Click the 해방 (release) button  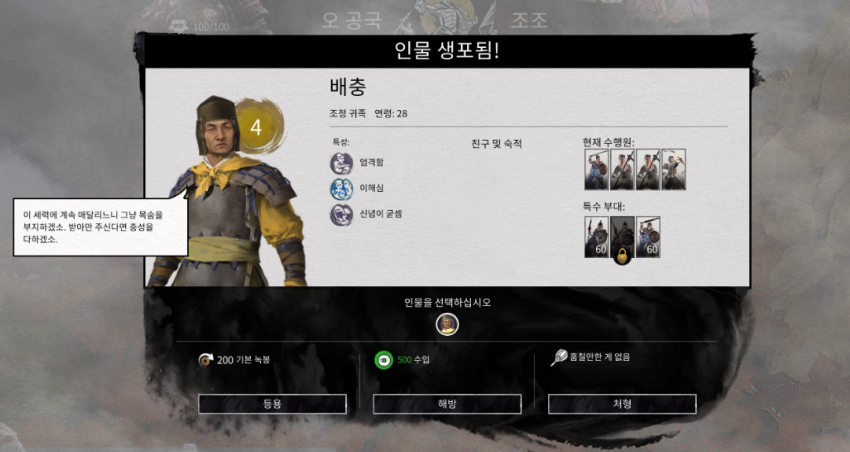(x=447, y=404)
